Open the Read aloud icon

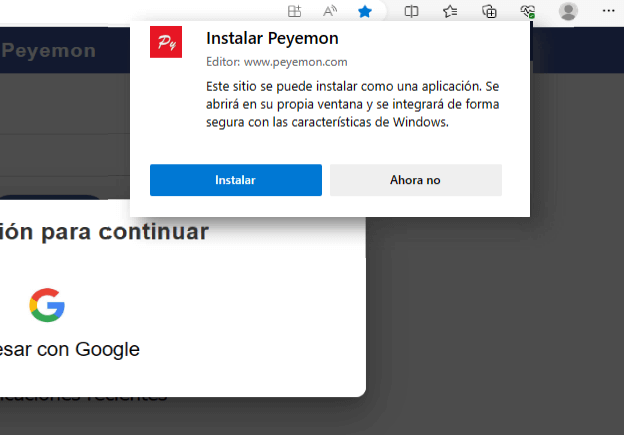(330, 11)
